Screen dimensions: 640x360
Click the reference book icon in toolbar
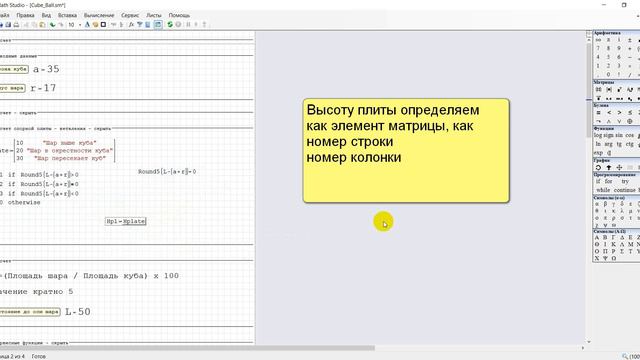pyautogui.click(x=148, y=24)
